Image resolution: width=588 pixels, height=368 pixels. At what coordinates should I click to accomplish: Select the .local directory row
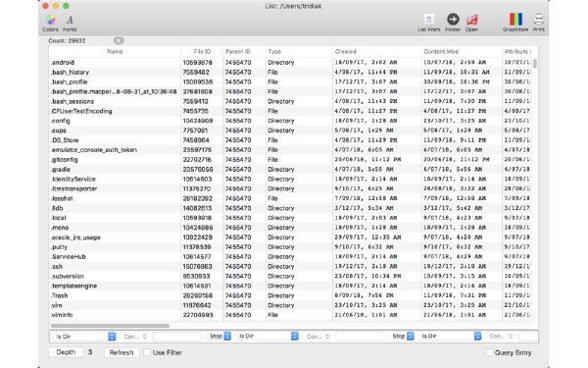coord(291,218)
